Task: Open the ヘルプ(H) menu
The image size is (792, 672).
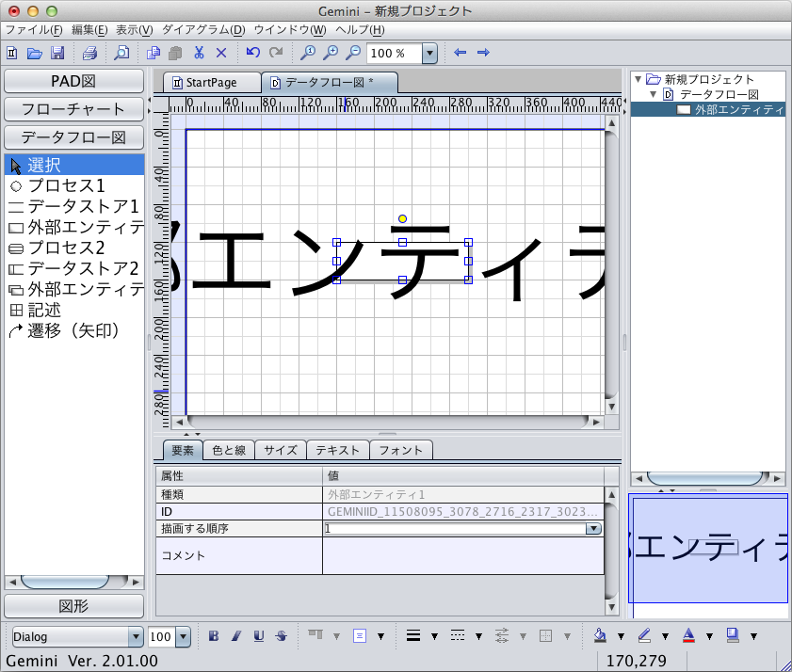Action: (x=360, y=30)
